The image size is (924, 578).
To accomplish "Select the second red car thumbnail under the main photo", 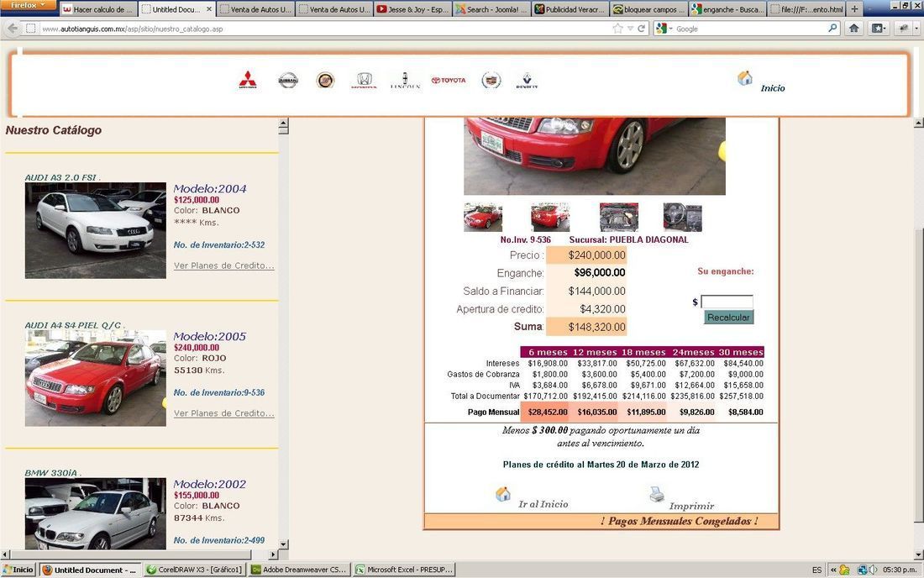I will [x=550, y=217].
